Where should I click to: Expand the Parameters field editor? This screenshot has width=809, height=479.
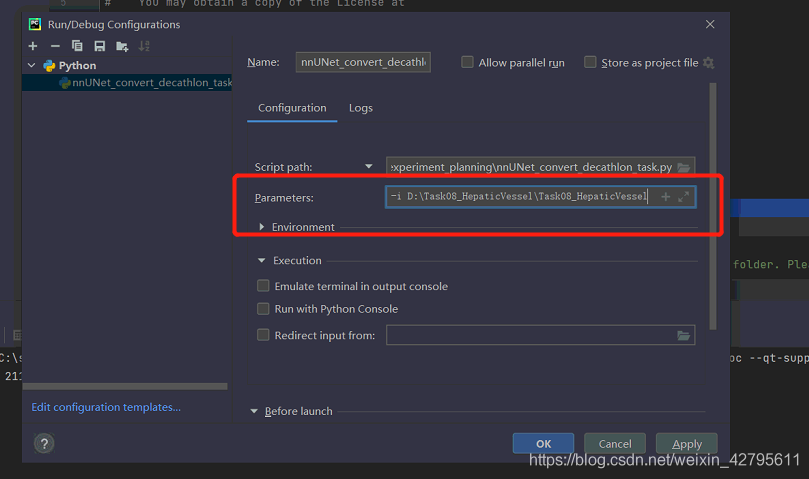(684, 197)
